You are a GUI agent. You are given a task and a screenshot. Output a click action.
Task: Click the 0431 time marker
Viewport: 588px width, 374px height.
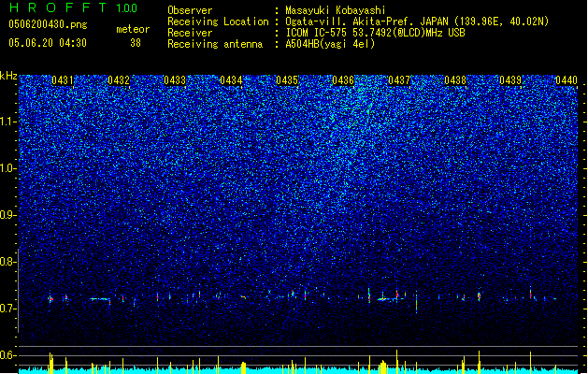pyautogui.click(x=63, y=80)
